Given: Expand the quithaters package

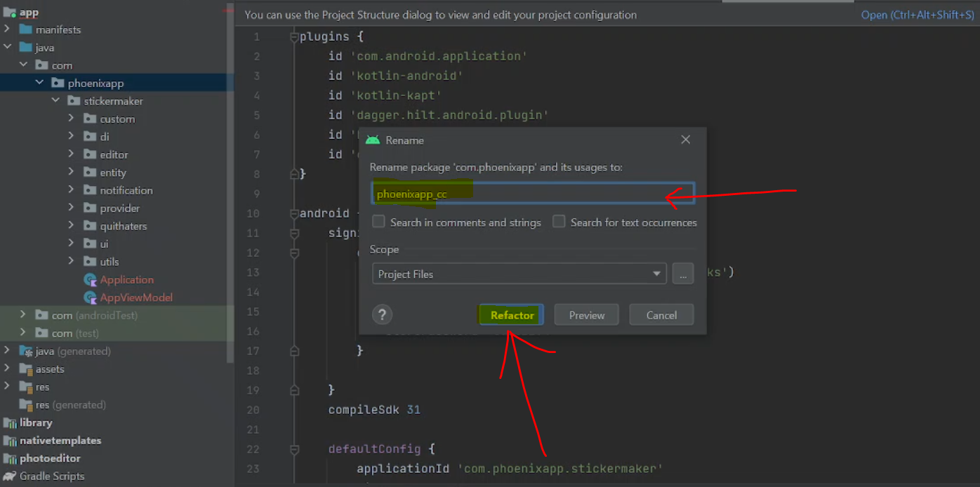Looking at the screenshot, I should tap(71, 226).
